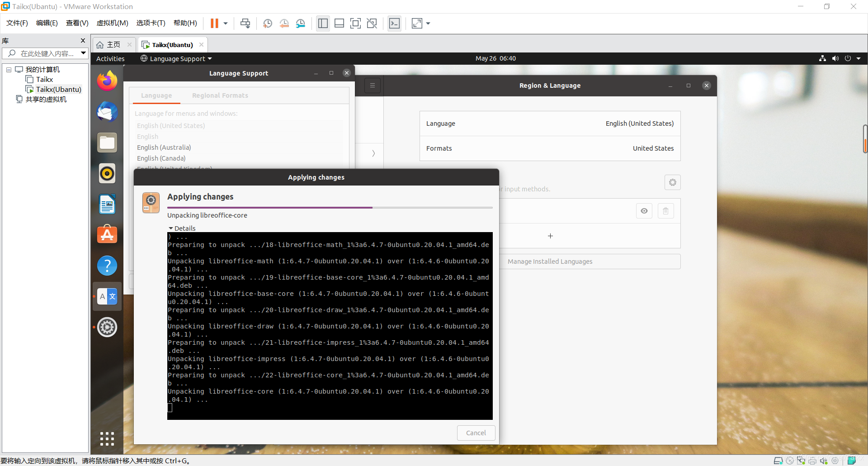The width and height of the screenshot is (868, 466).
Task: Open Ubuntu Software from the dock
Action: pyautogui.click(x=107, y=235)
